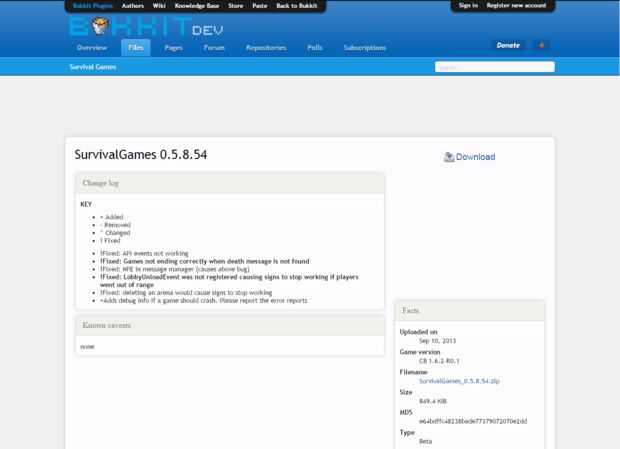Go Back to Bukkit link
Viewport: 620px width, 449px height.
[297, 6]
